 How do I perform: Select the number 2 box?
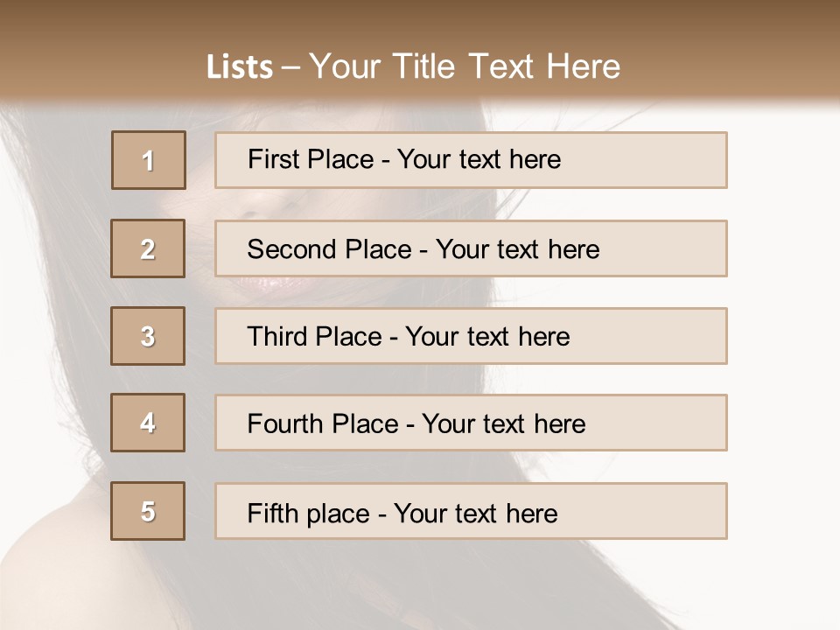148,248
